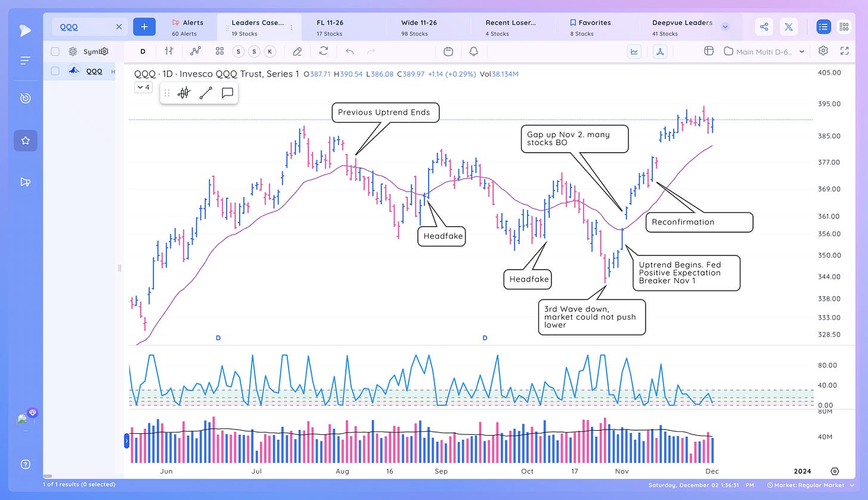Viewport: 868px width, 500px height.
Task: Grab the floating toolbar drag handle
Action: [x=167, y=93]
